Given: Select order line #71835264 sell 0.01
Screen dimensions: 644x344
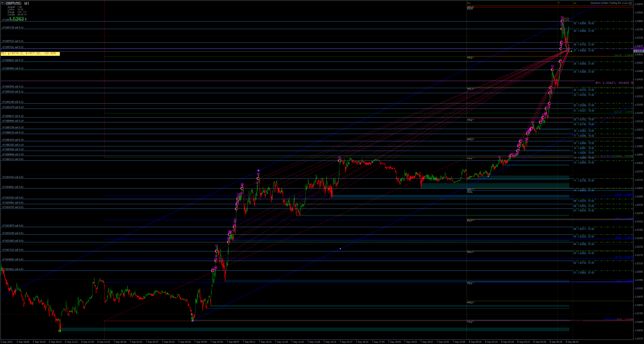Looking at the screenshot, I should point(13,198).
